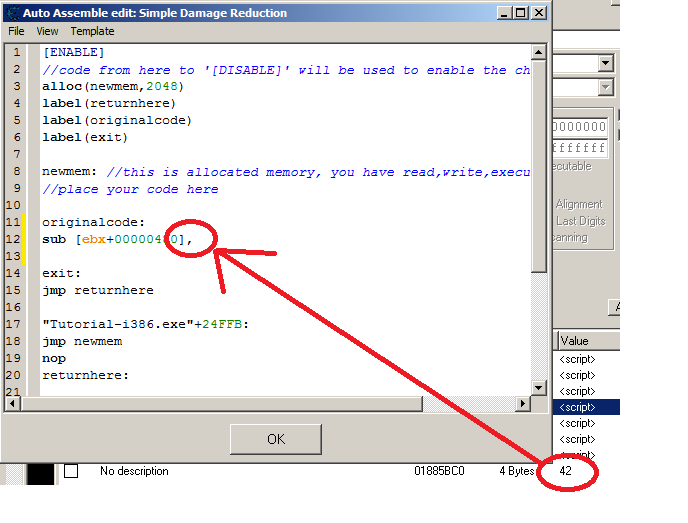Click the address 01885BC0 in list
This screenshot has height=523, width=688.
[x=439, y=471]
